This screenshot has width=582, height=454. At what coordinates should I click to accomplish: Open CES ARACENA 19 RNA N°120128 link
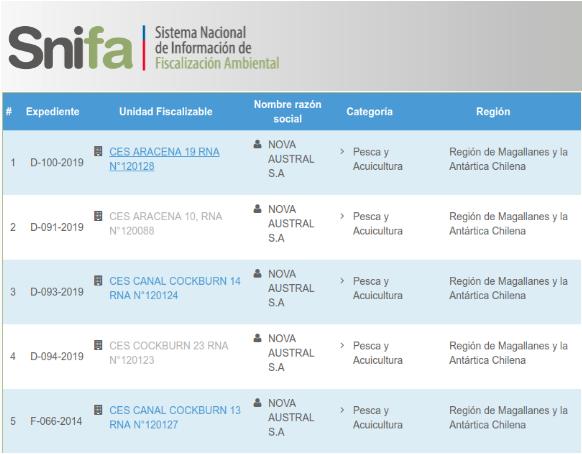[164, 159]
